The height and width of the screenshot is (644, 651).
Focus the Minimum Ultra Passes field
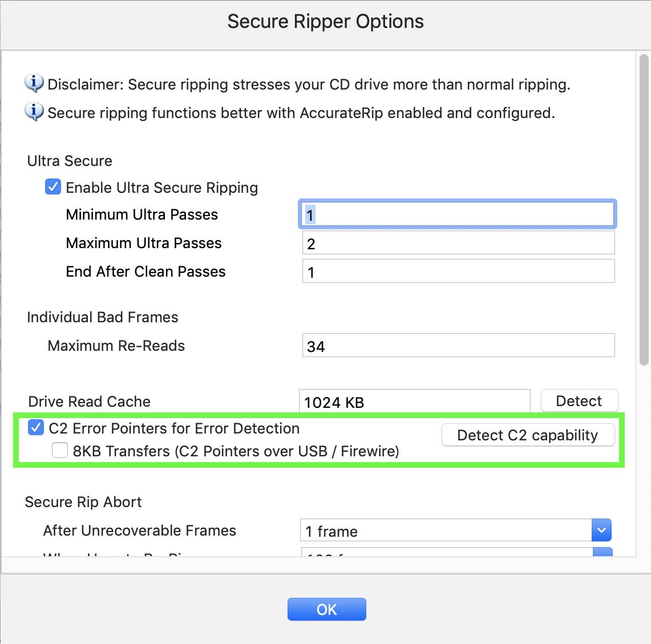(x=458, y=214)
